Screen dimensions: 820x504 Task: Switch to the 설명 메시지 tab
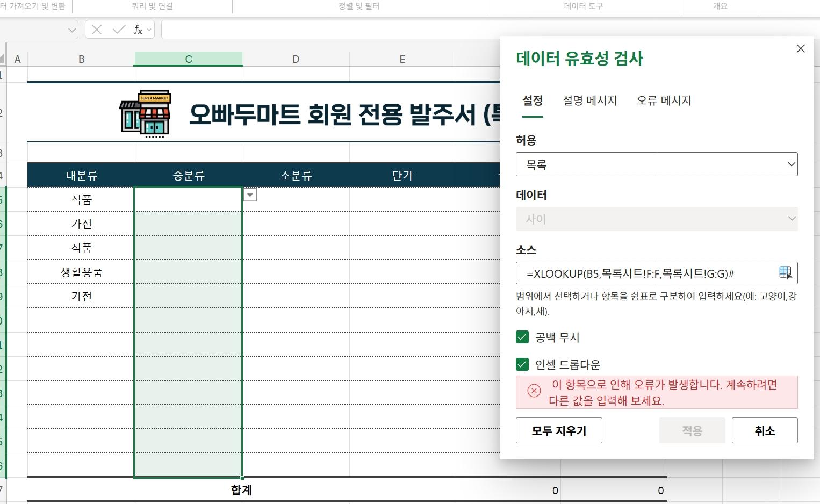click(x=590, y=100)
